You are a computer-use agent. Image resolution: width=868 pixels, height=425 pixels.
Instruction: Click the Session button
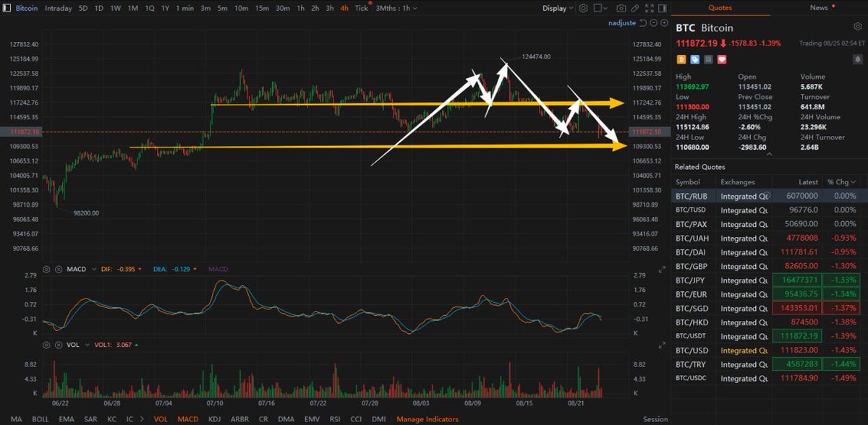(655, 419)
